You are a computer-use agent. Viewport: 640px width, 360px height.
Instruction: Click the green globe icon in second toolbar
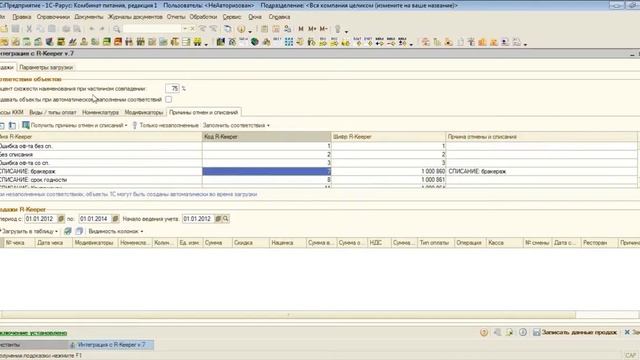255,42
